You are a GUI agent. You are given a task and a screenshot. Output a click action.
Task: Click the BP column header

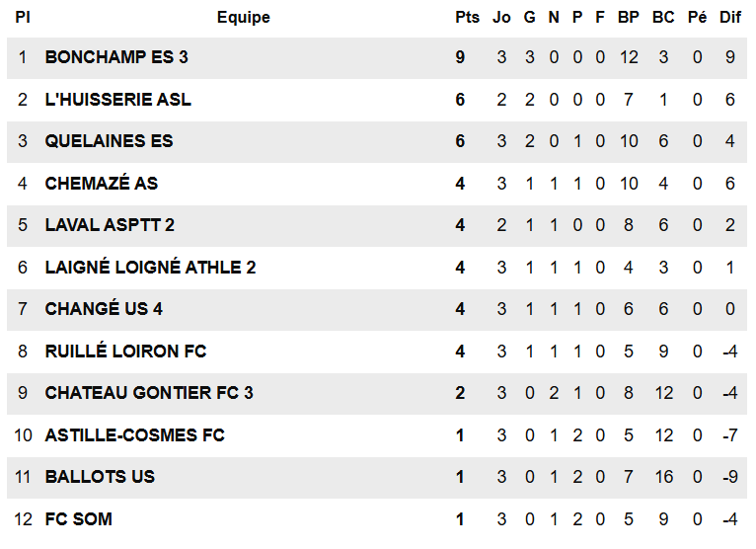coord(628,17)
